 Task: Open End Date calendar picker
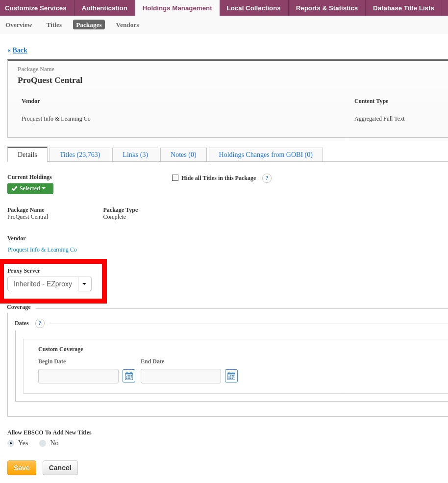231,376
